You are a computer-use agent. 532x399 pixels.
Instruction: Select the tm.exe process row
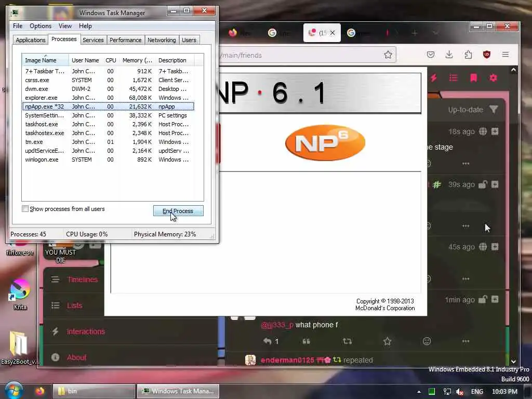[x=108, y=142]
